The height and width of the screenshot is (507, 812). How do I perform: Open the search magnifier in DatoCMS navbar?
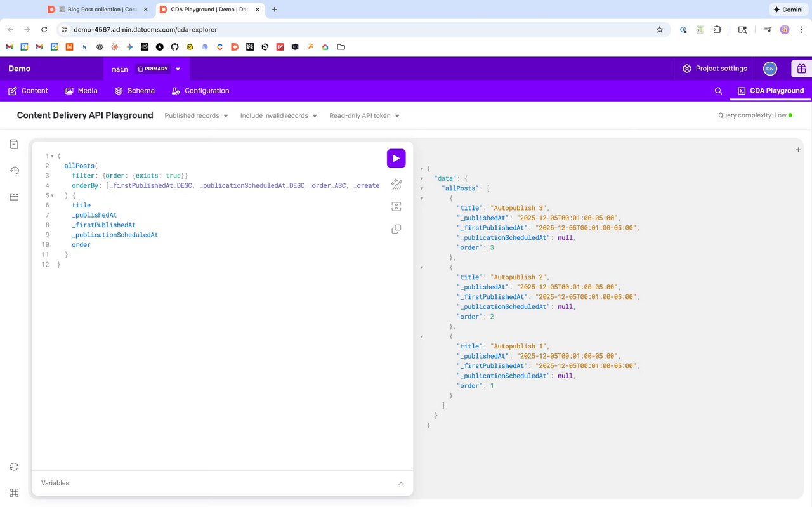click(718, 91)
